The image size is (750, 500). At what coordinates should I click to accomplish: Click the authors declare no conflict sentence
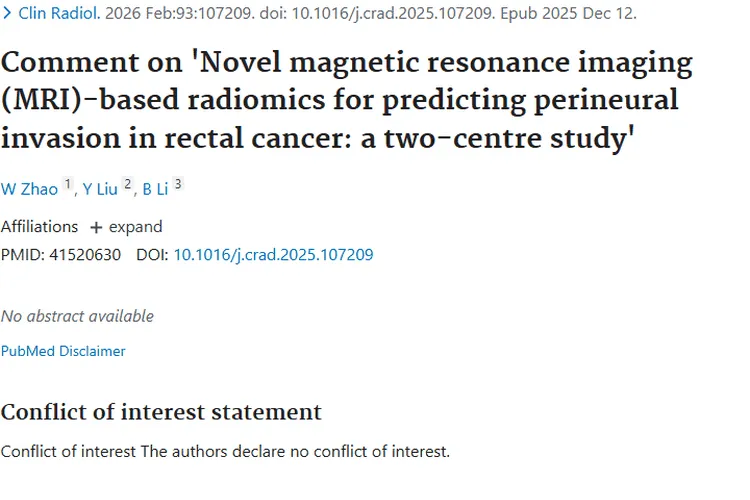point(295,451)
